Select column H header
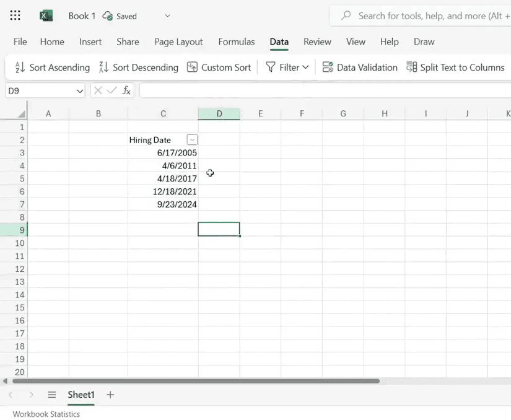Screen dimensions: 511x420 click(x=384, y=114)
